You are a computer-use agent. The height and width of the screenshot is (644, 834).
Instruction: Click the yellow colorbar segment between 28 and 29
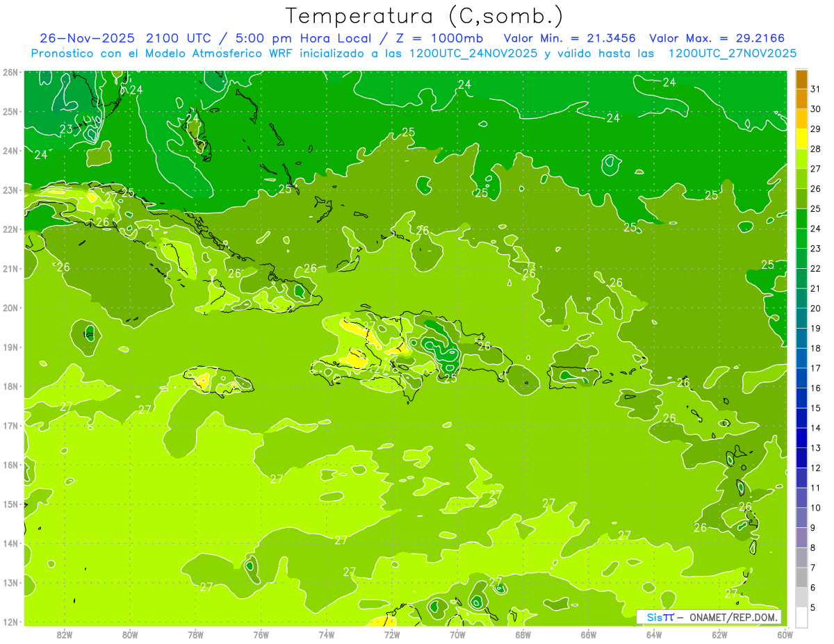pos(801,138)
